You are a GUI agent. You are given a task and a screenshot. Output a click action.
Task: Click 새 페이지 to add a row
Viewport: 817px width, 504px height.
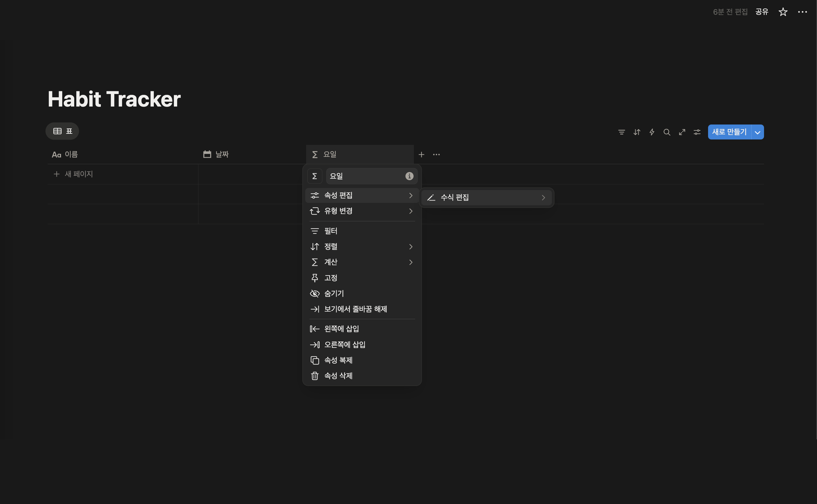pos(78,174)
